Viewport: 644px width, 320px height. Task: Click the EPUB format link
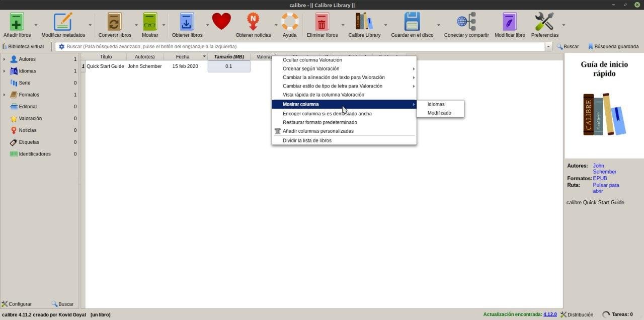(x=600, y=178)
